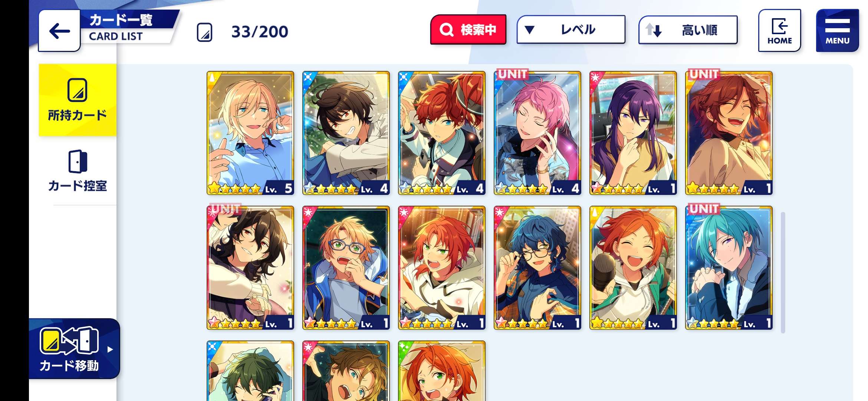Select the purple long-haired Lv. 1 card
Image resolution: width=868 pixels, height=401 pixels.
tap(633, 133)
